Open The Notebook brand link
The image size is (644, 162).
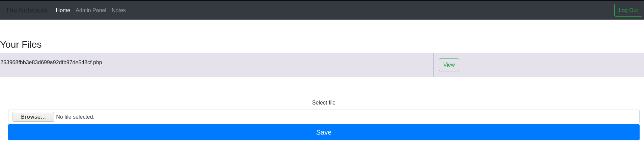point(26,10)
